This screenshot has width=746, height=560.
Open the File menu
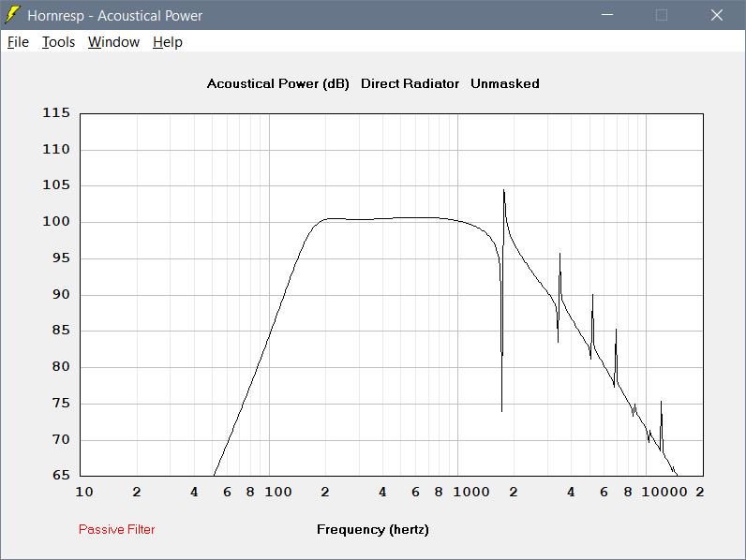pyautogui.click(x=18, y=42)
